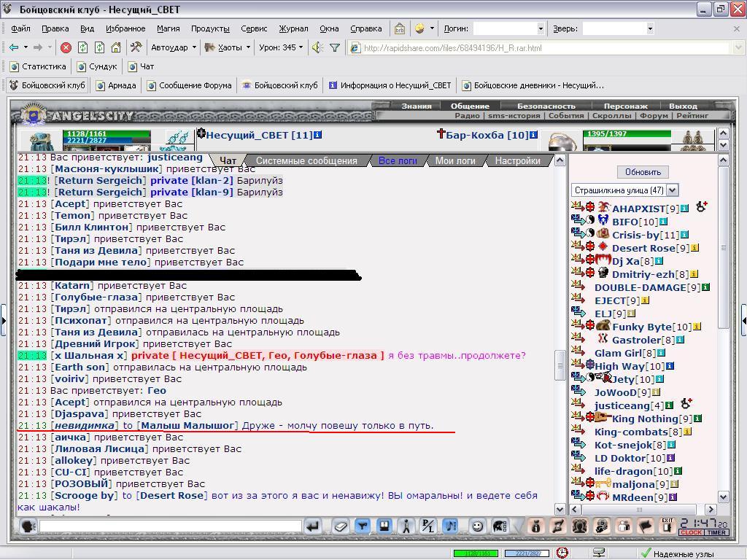Switch to TIMER mode

coord(716,532)
